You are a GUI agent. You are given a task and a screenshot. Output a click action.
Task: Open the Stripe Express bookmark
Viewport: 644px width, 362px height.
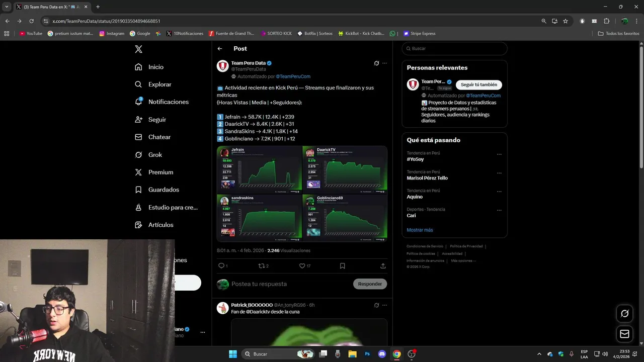(419, 34)
